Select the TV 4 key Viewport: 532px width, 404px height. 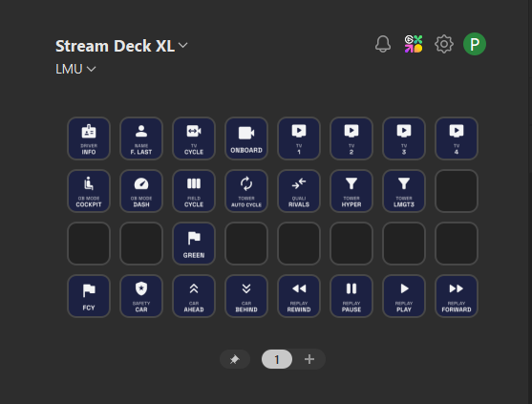pos(457,138)
